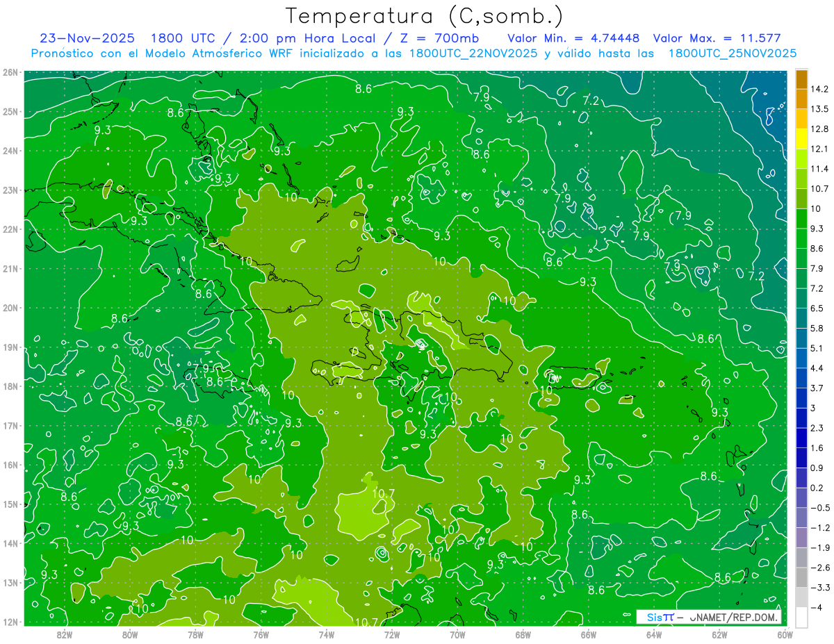Click legend value "14.2"
The height and width of the screenshot is (644, 834).
pos(819,89)
